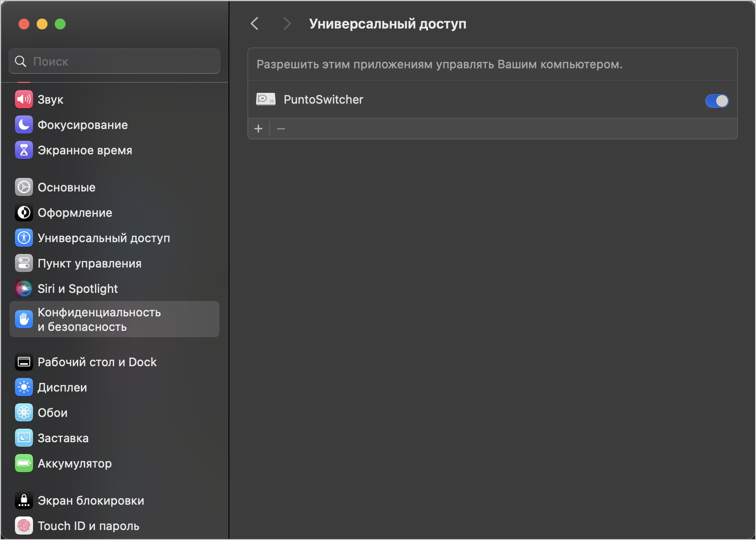Zoom window with green button
The height and width of the screenshot is (540, 756).
coord(60,24)
